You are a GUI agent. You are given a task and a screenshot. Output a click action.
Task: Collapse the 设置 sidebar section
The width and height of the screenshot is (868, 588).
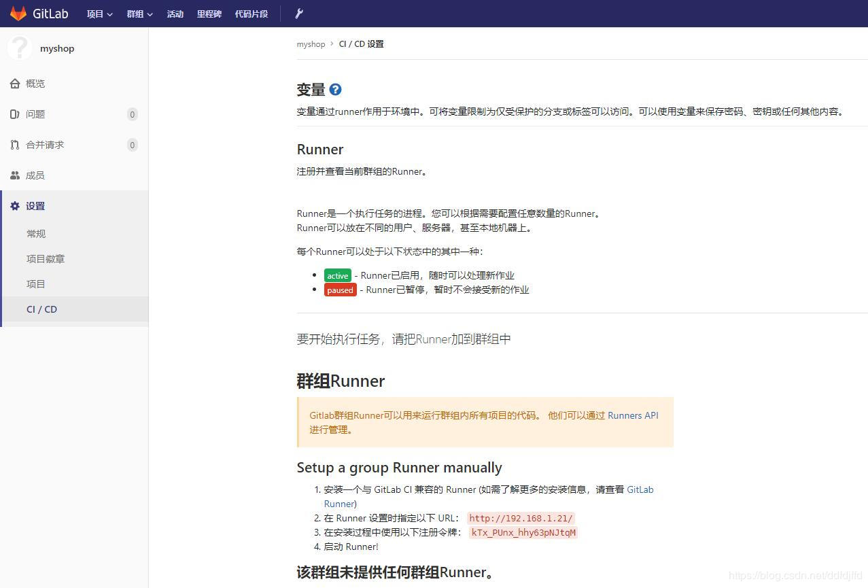coord(35,205)
